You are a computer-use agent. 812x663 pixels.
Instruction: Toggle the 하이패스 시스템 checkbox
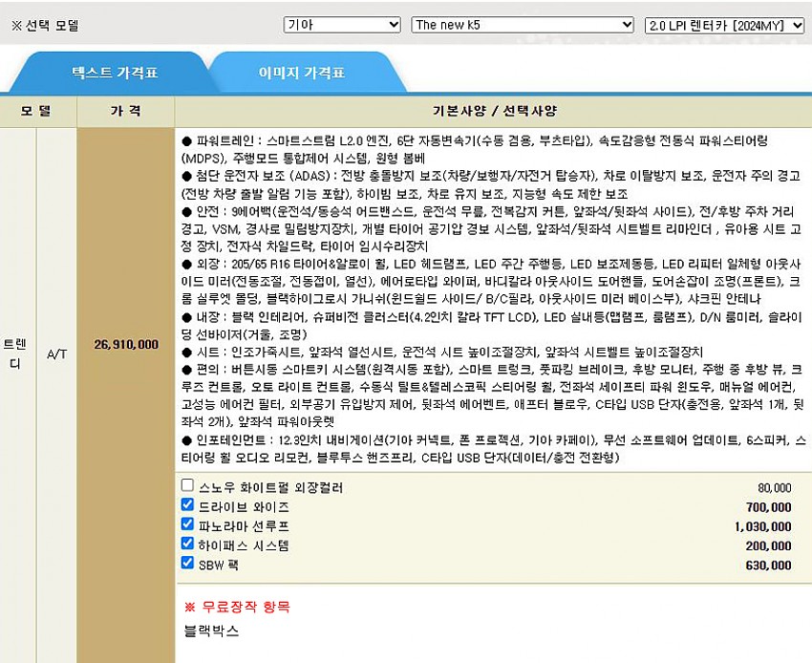coord(187,544)
